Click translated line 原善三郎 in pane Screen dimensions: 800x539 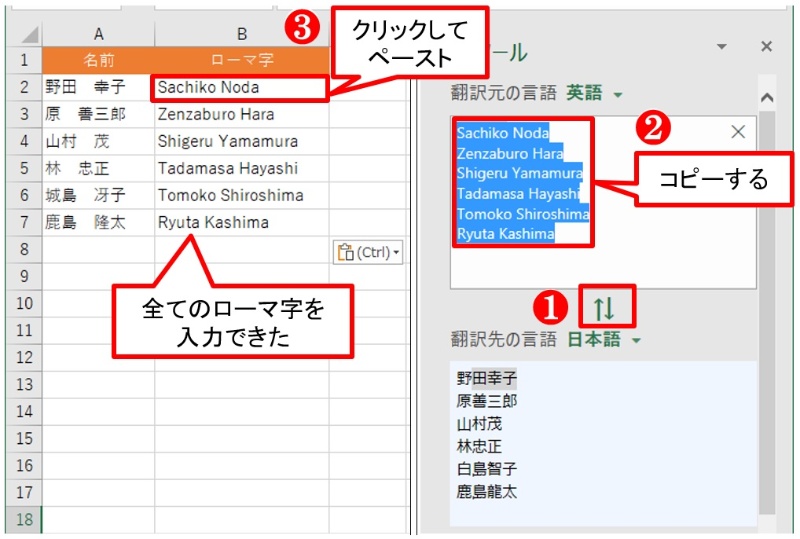pyautogui.click(x=487, y=401)
